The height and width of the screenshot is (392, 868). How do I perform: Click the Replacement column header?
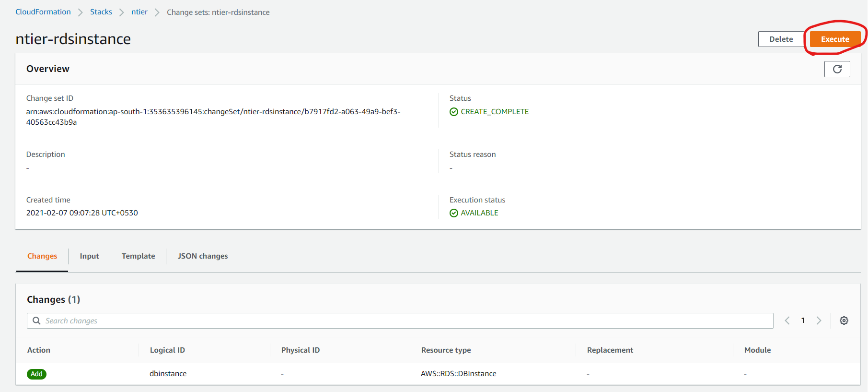tap(610, 350)
